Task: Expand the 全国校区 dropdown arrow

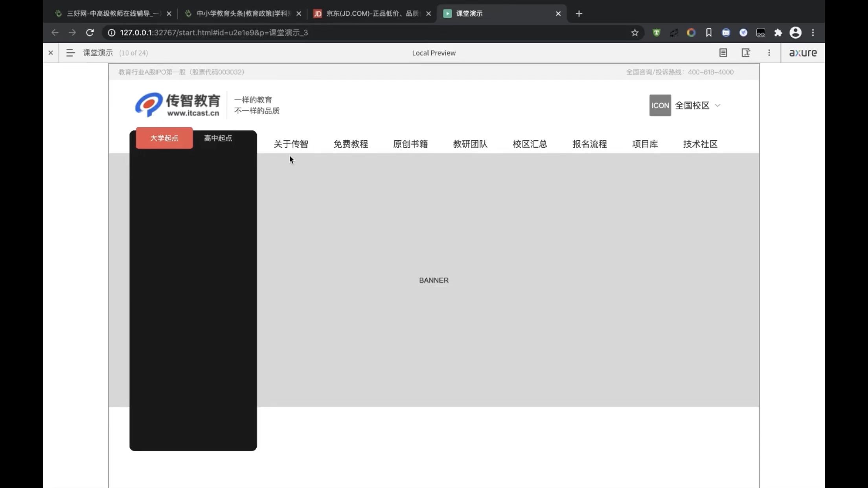Action: coord(717,105)
